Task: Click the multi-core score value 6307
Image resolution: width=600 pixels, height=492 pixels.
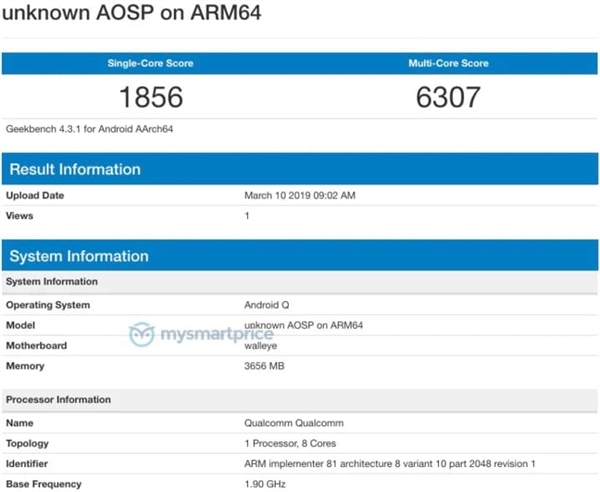Action: click(x=448, y=97)
